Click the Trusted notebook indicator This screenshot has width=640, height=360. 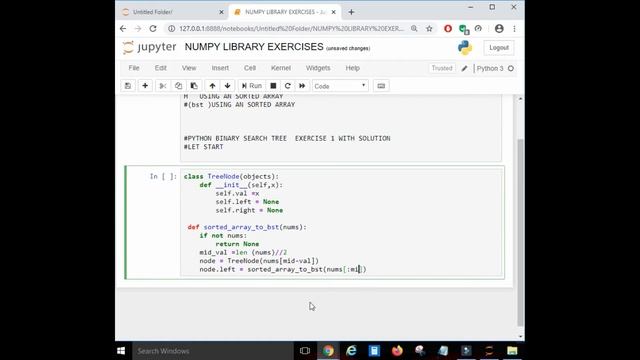pos(442,68)
